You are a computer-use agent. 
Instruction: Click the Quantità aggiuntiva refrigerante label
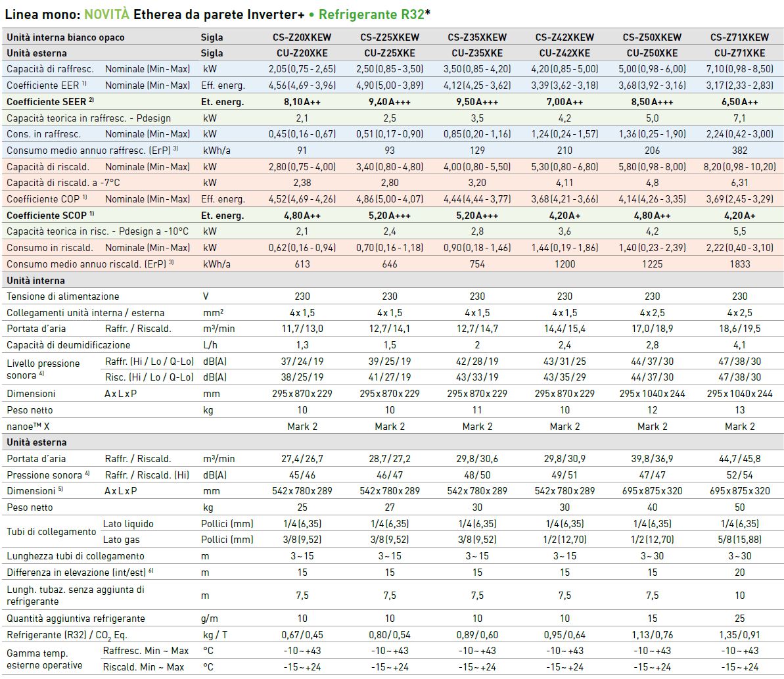pyautogui.click(x=76, y=619)
